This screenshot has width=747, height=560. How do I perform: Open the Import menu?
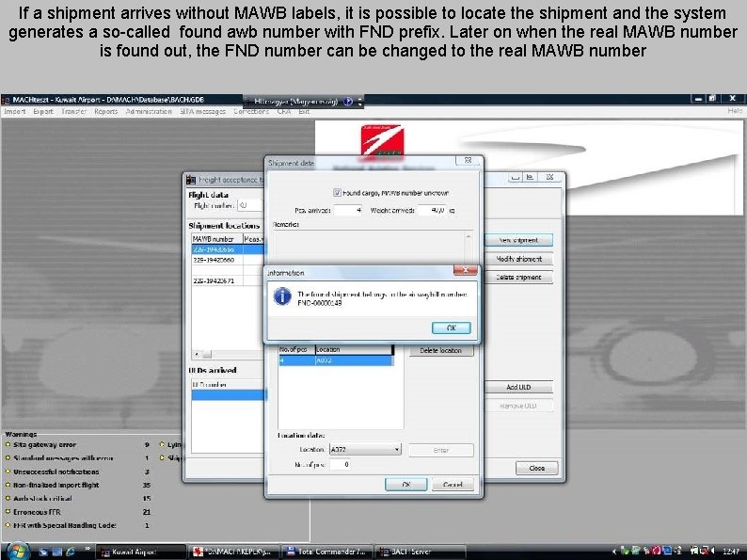point(15,111)
